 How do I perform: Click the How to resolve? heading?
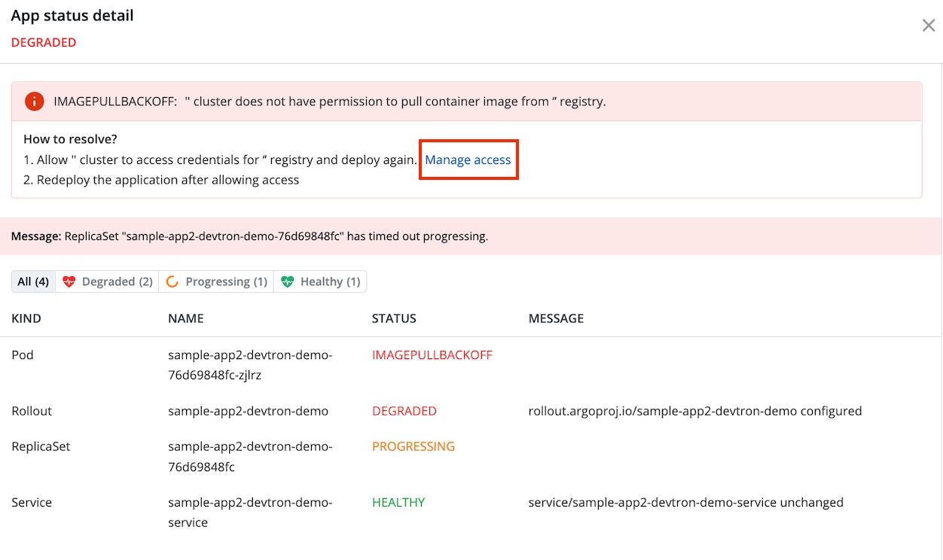coord(70,139)
